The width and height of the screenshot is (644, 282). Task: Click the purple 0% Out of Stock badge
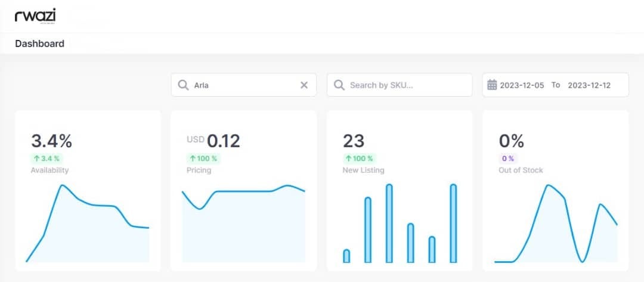507,159
